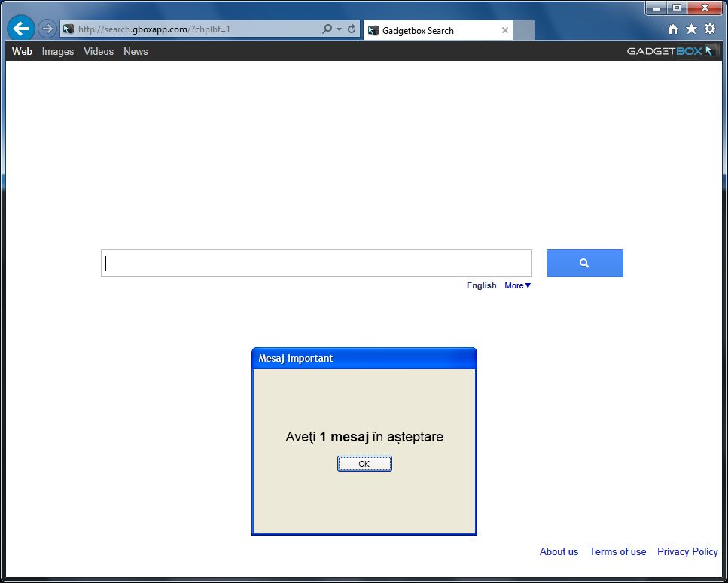Click the browser Back arrow button

[21, 29]
